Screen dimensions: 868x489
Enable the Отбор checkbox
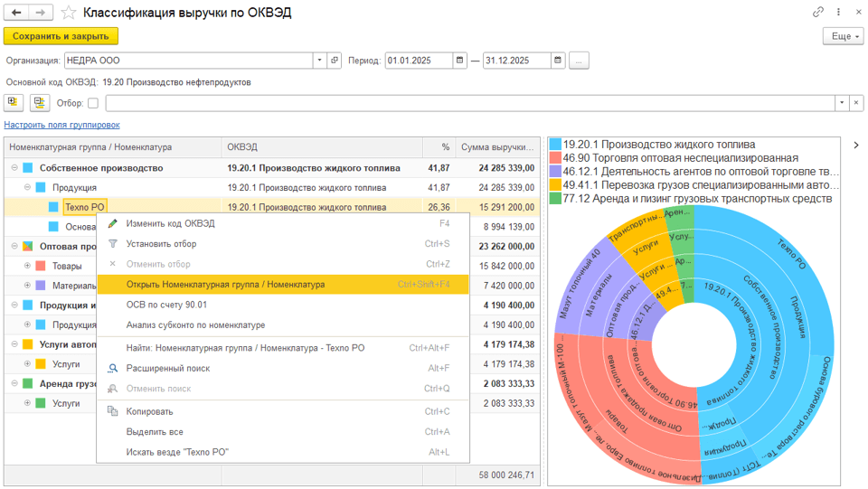click(93, 103)
